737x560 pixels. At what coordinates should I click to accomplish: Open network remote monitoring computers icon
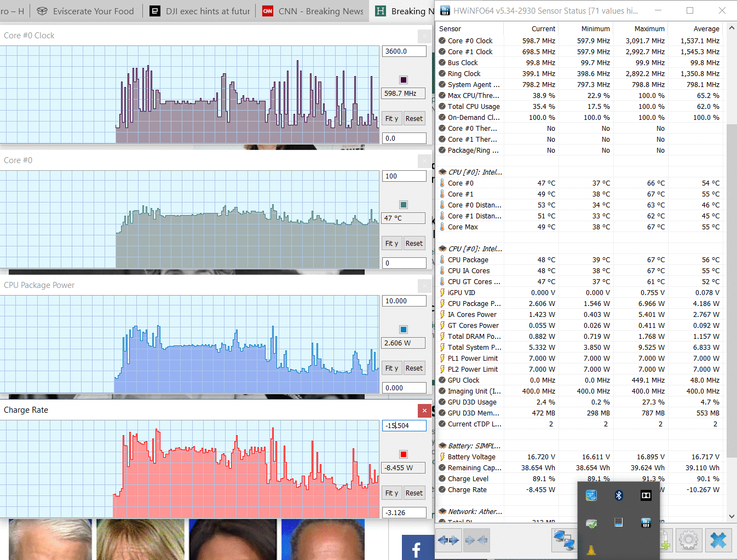click(564, 540)
